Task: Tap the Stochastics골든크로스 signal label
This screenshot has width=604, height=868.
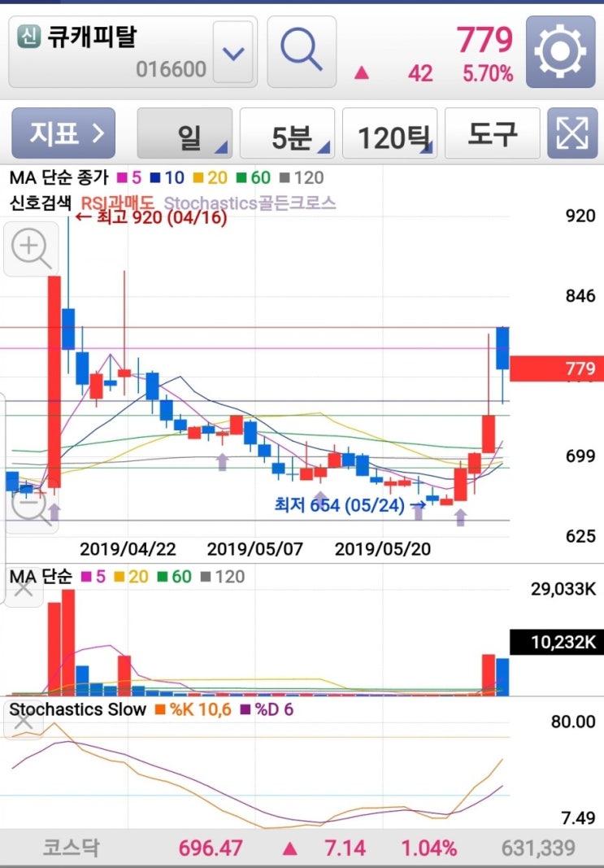Action: point(250,203)
